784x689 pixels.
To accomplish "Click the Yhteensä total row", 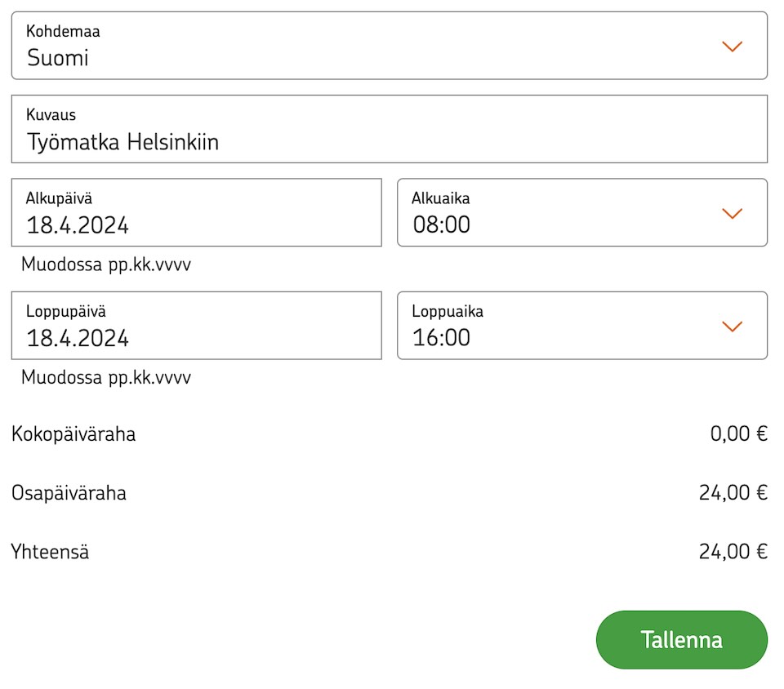I will pos(48,552).
